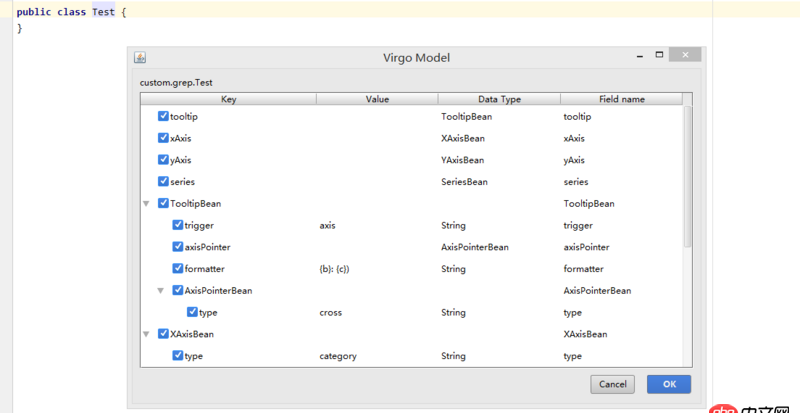
Task: Toggle the axisPointer checkbox
Action: tap(178, 247)
